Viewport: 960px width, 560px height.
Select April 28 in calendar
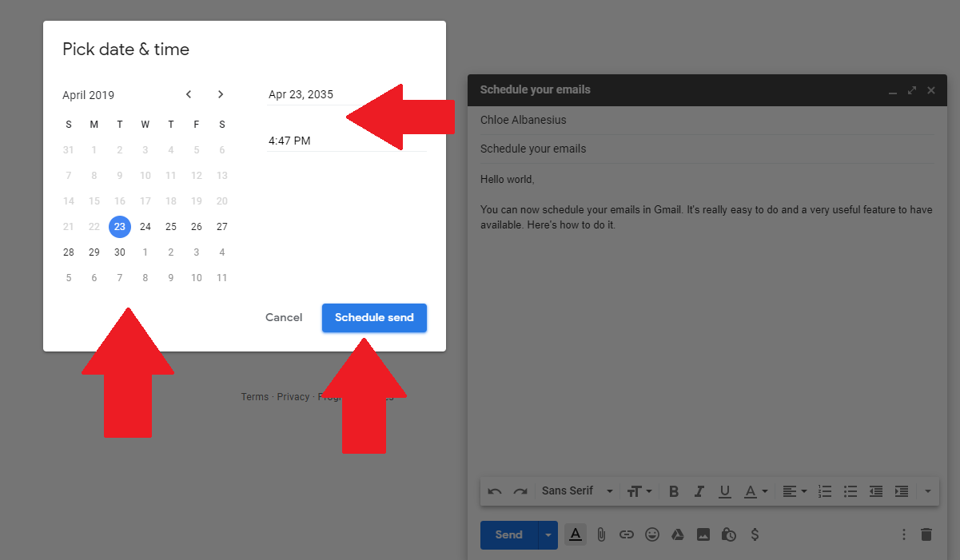[x=69, y=252]
